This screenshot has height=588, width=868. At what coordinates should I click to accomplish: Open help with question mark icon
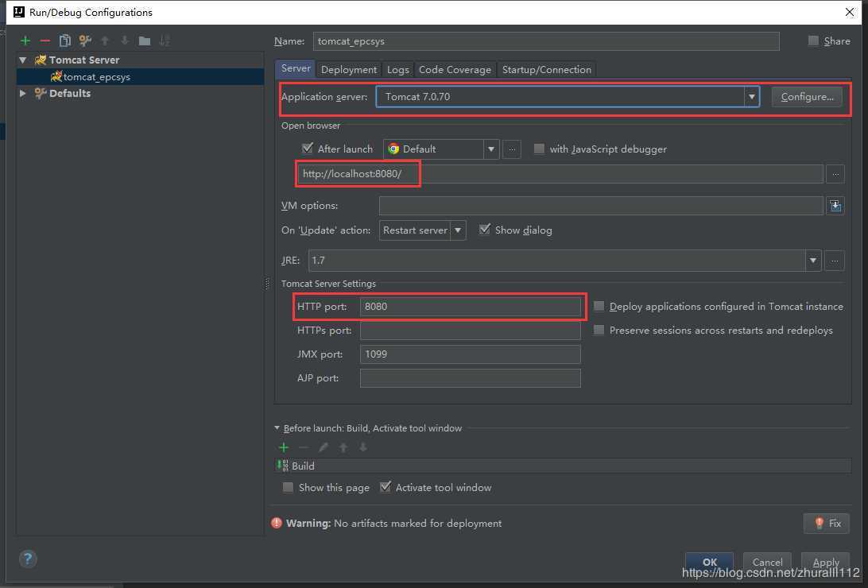pyautogui.click(x=28, y=559)
